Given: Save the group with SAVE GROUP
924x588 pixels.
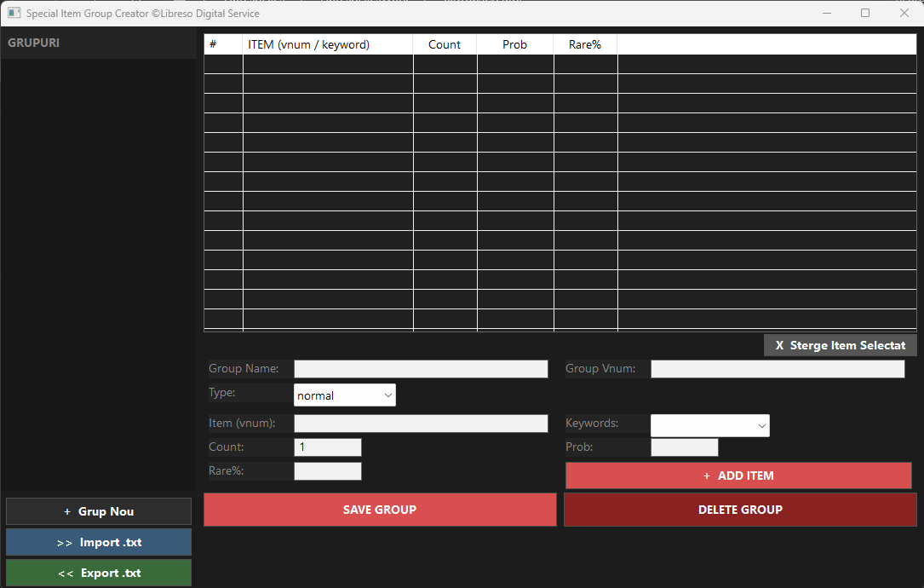Looking at the screenshot, I should [x=380, y=510].
